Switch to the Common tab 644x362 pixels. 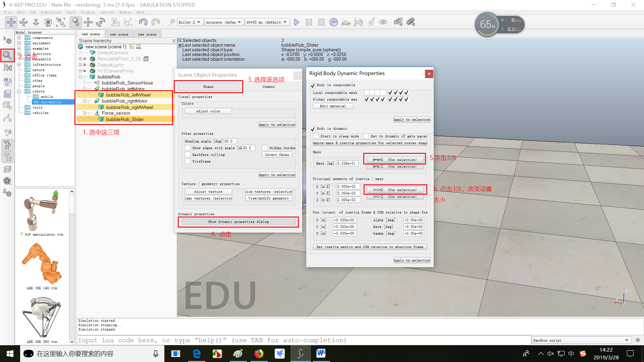pos(268,87)
